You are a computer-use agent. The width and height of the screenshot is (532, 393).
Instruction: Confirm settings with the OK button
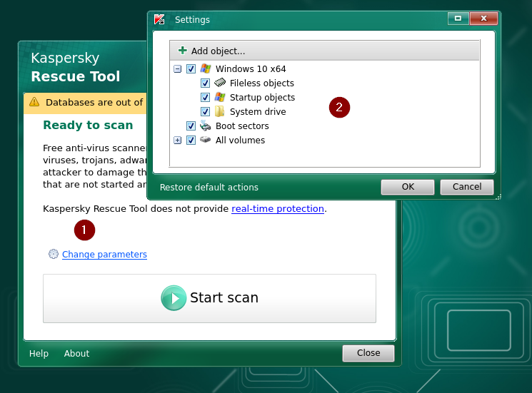tap(408, 187)
